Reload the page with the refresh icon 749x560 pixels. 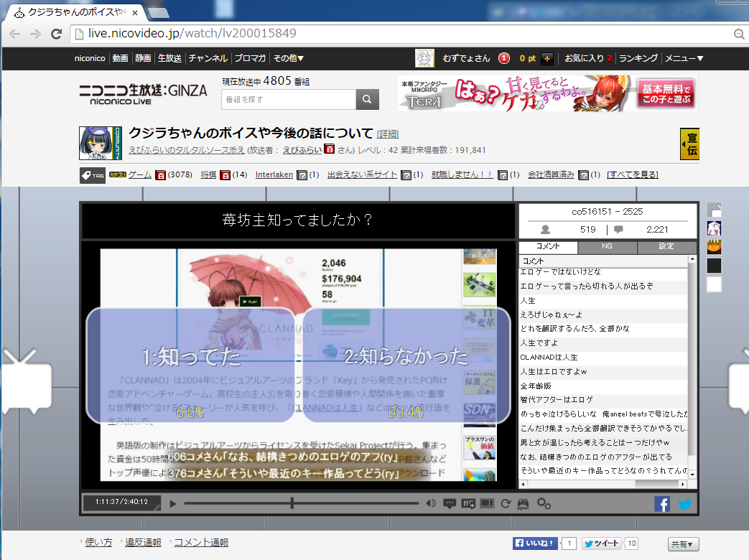click(56, 34)
